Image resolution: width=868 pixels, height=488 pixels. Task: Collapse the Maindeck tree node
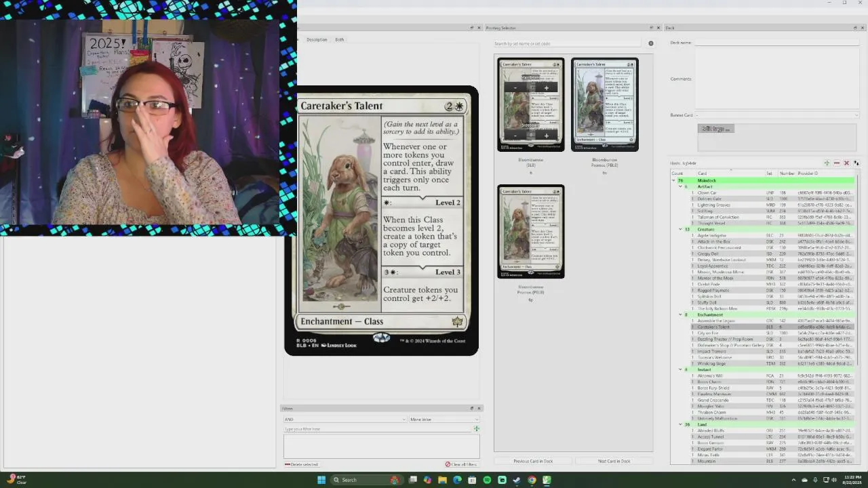point(674,180)
